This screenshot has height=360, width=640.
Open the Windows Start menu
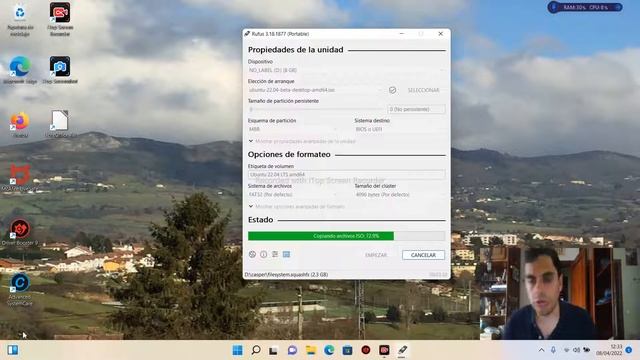[237, 350]
